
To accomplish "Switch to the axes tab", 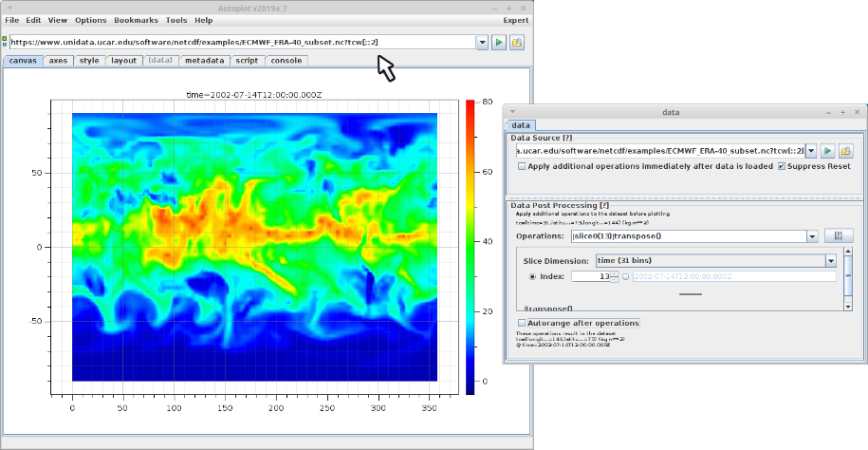I will click(58, 61).
